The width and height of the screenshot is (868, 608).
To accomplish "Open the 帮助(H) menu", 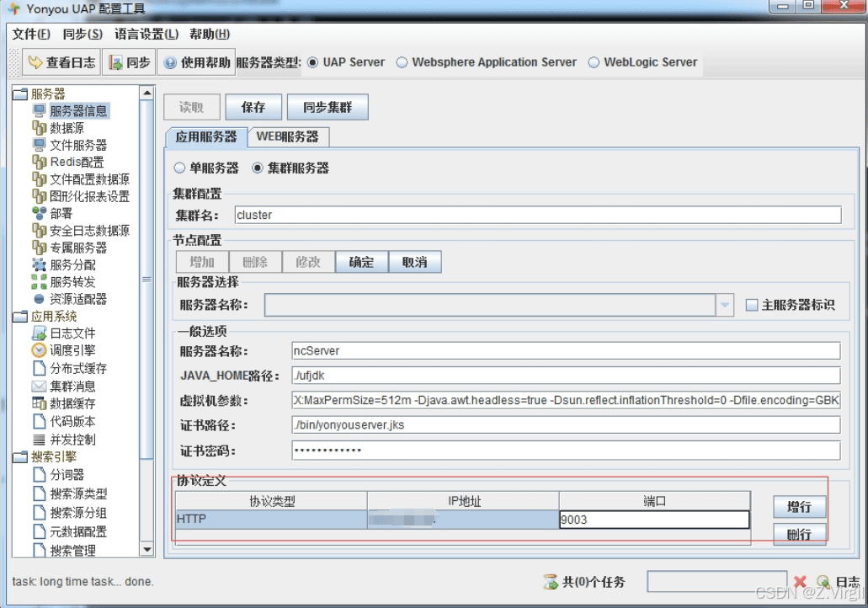I will [x=210, y=35].
